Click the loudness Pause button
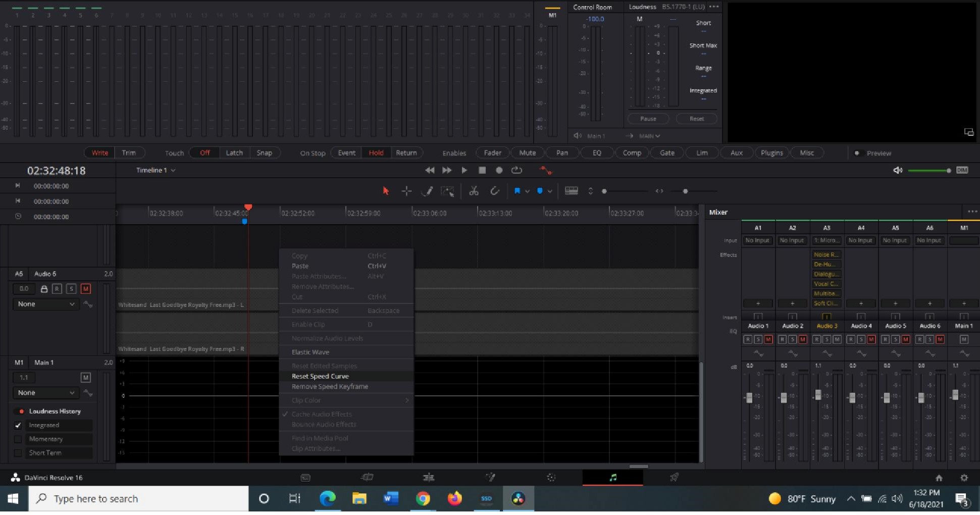Screen dimensions: 980x515 click(648, 119)
